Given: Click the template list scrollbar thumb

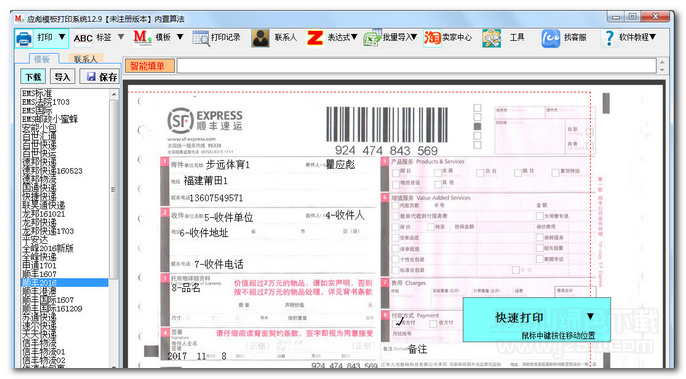Looking at the screenshot, I should point(114,189).
